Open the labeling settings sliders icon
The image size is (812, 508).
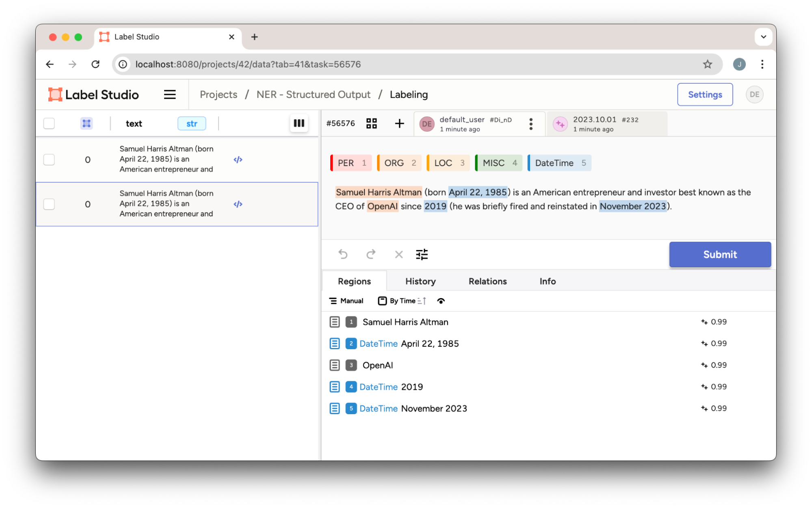422,254
